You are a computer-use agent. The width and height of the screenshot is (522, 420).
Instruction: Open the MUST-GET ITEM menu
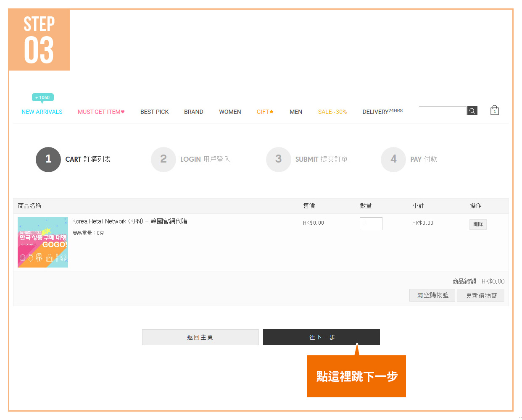click(x=101, y=112)
